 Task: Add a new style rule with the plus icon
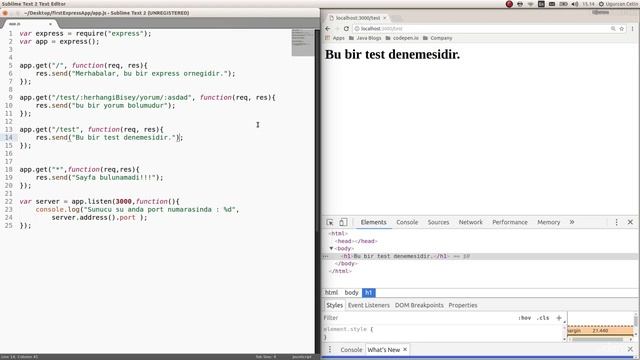559,318
